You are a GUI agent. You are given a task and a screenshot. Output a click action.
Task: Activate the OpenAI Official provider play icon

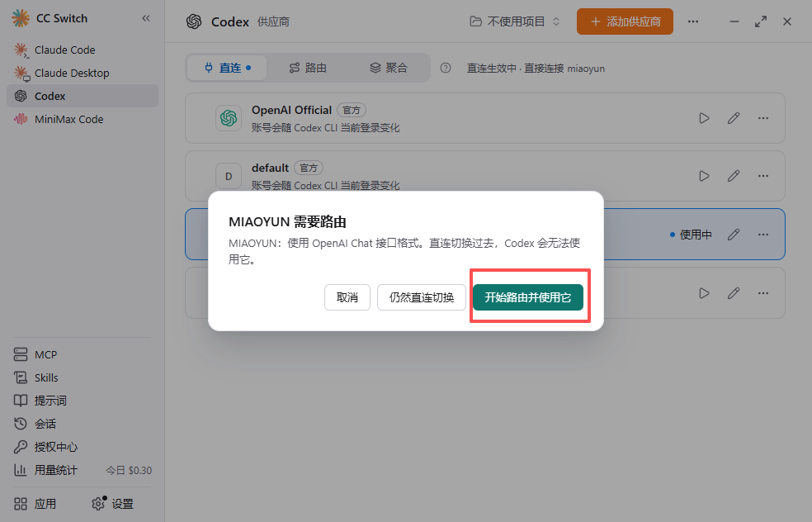(704, 118)
